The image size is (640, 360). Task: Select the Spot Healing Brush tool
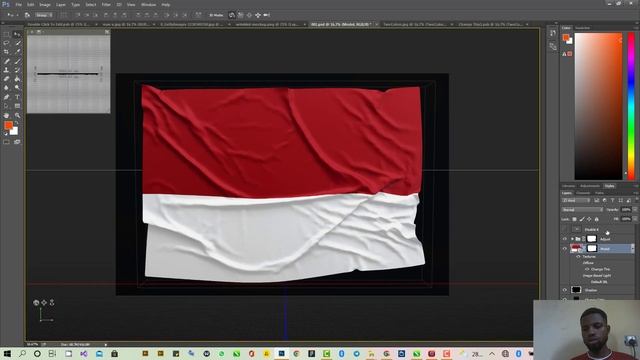7,61
